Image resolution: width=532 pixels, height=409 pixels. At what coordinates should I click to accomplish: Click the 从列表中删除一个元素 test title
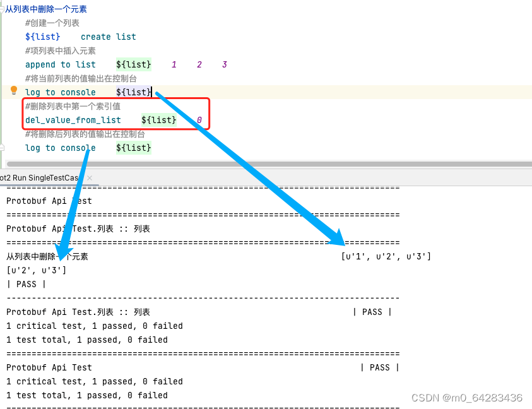pyautogui.click(x=46, y=9)
